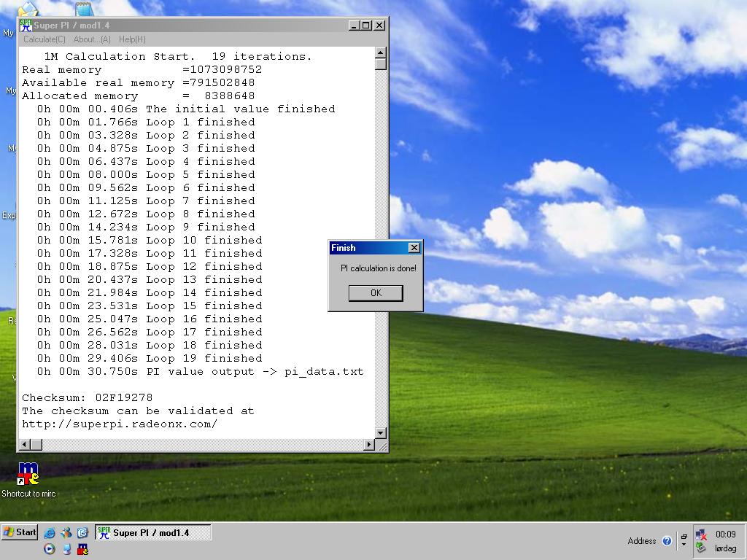Click the vertical scrollbar down arrow
Viewport: 747px width, 560px height.
click(x=381, y=433)
